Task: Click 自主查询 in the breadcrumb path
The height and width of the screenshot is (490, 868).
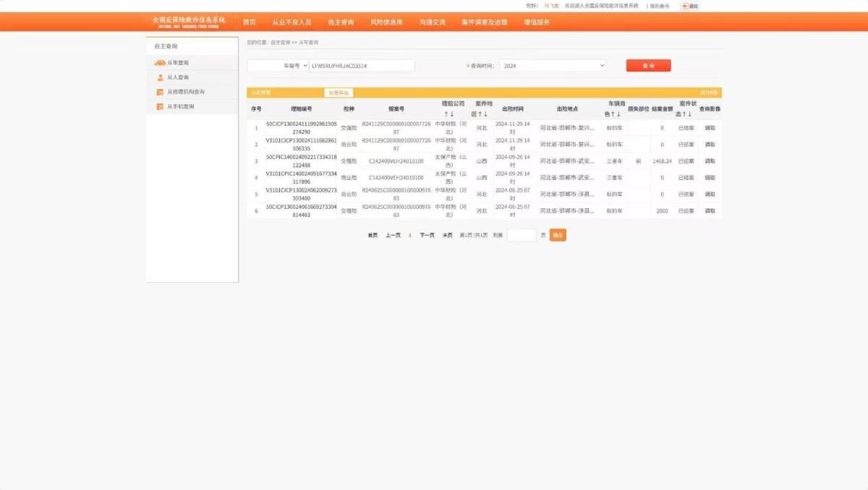Action: point(281,43)
